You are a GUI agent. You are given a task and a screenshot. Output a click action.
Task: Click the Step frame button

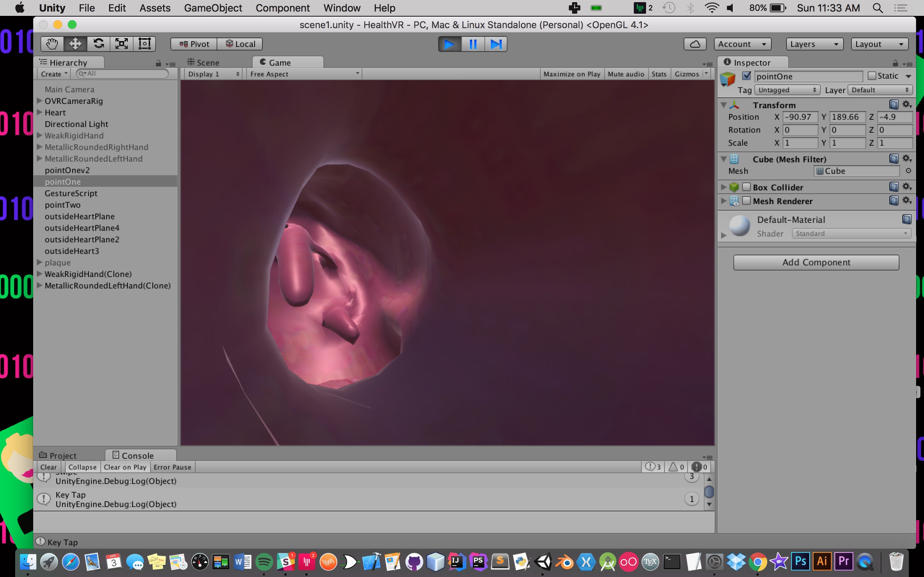pyautogui.click(x=496, y=44)
